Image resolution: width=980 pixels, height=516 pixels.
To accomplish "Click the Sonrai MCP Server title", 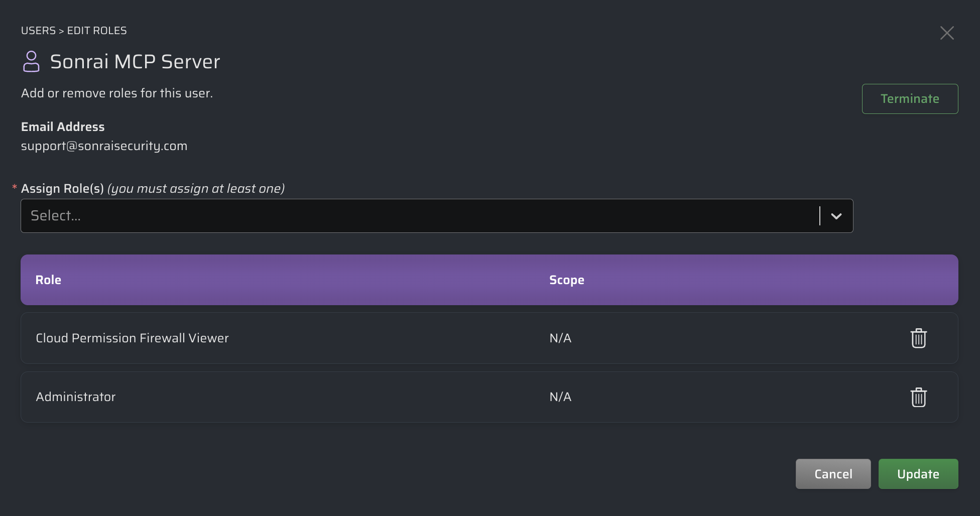I will pos(135,62).
